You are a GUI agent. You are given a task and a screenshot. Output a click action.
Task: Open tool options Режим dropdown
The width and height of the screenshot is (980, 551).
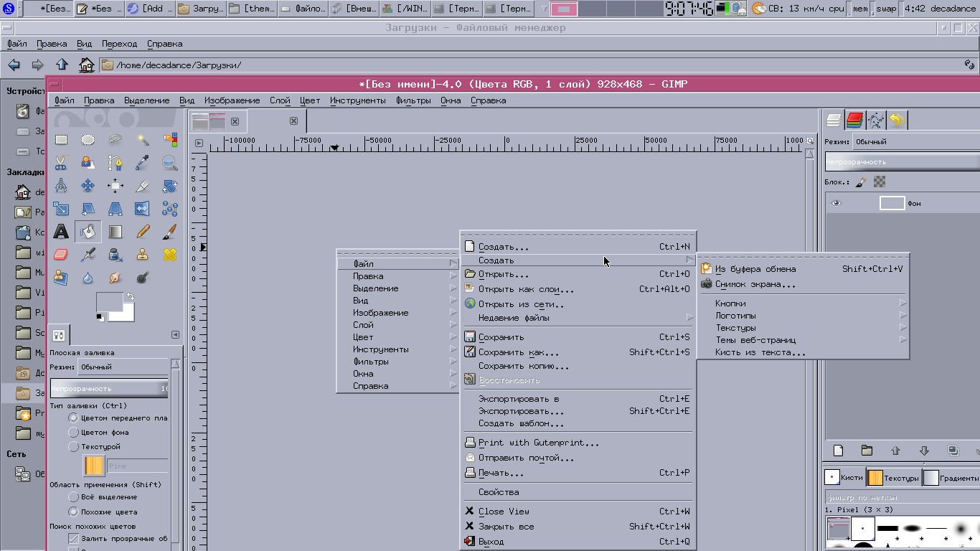click(123, 367)
